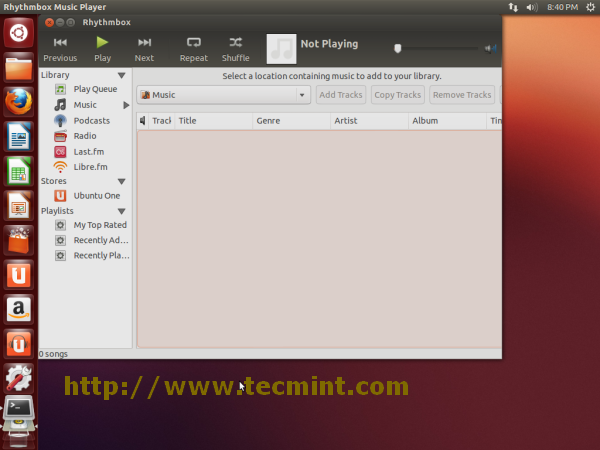The width and height of the screenshot is (600, 450).
Task: Open network indicator in top panel
Action: (513, 7)
